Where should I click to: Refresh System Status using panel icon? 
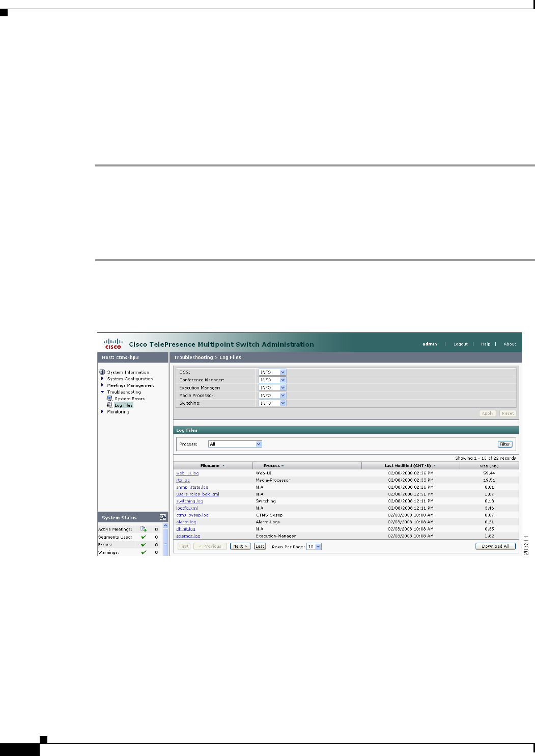tap(163, 517)
